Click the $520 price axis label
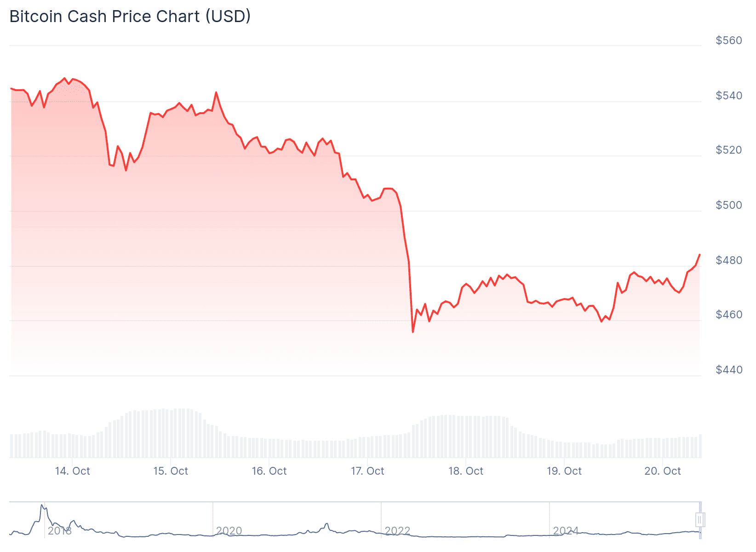This screenshot has height=552, width=756. tap(729, 150)
